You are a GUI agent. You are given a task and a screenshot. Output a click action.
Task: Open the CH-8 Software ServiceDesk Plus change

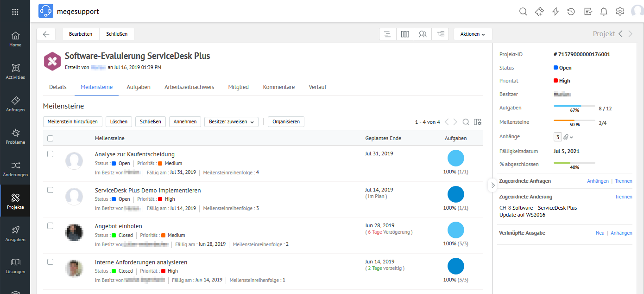click(x=540, y=211)
